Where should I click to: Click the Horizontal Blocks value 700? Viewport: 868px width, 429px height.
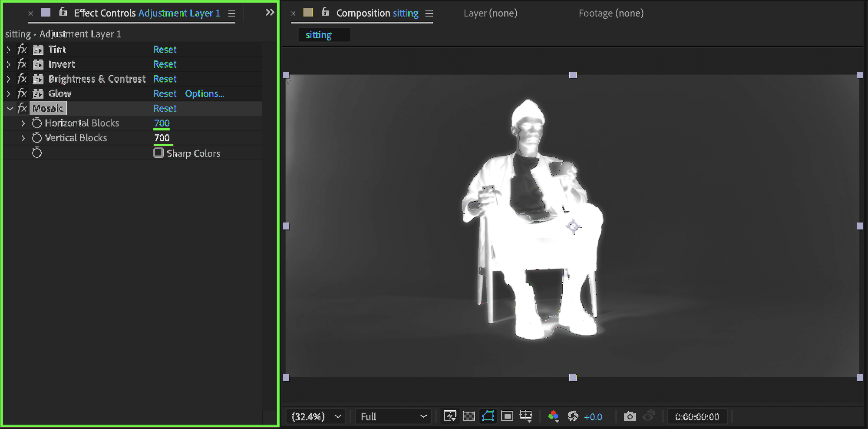[x=162, y=123]
